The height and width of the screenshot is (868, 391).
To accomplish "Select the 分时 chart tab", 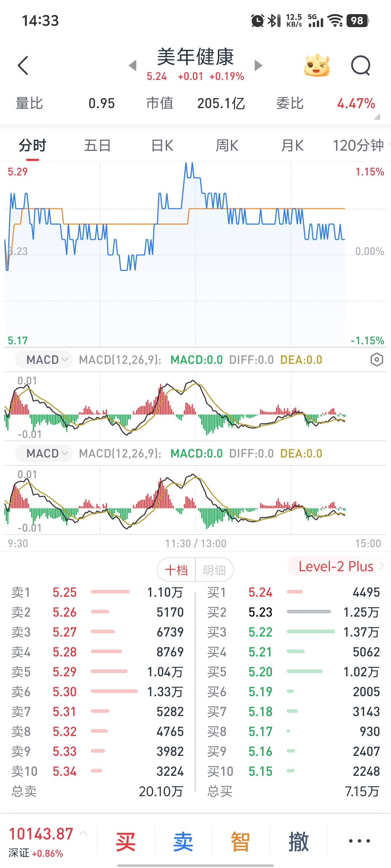I will [33, 145].
